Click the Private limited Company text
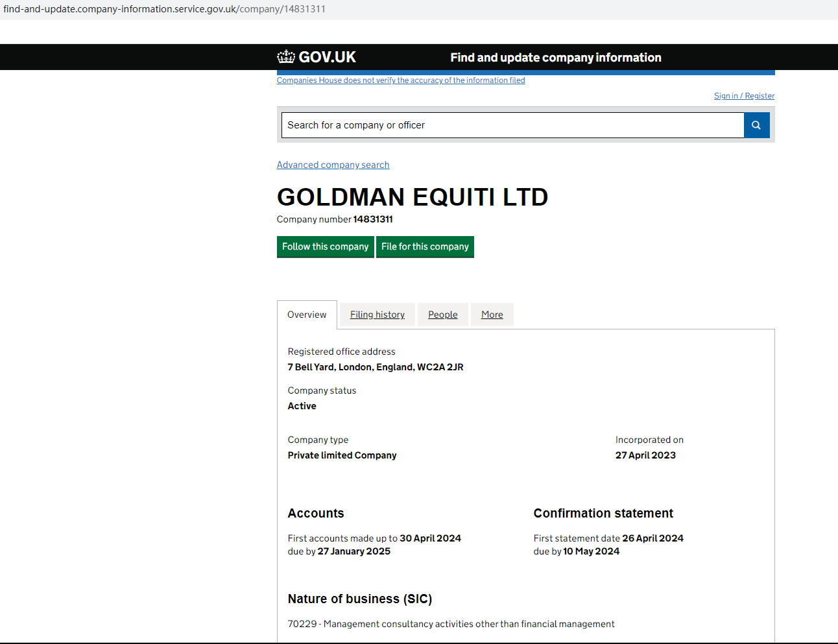 (x=342, y=455)
